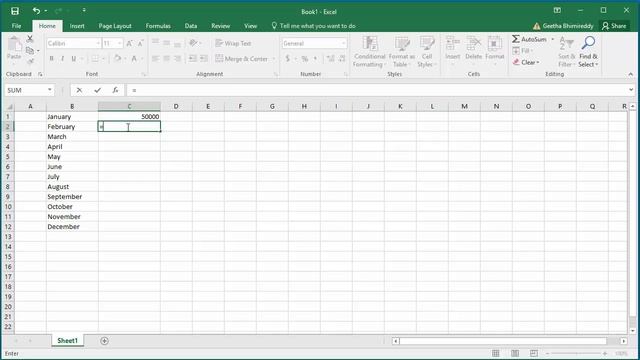
Task: Open the General number format dropdown
Action: 343,43
